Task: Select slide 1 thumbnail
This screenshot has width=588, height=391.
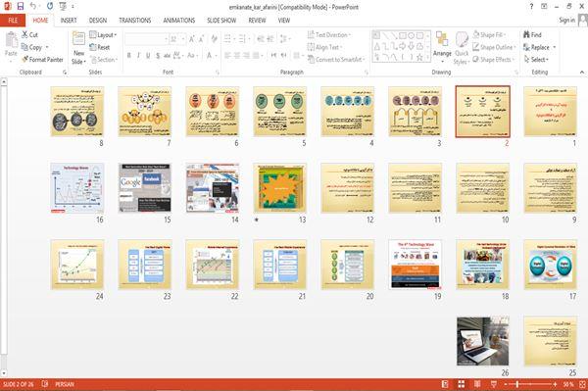Action: [550, 112]
